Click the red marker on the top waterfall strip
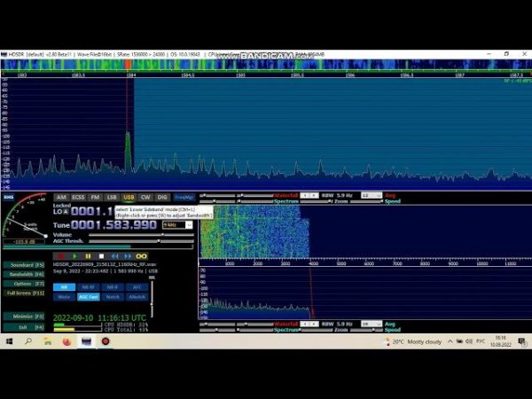 128,65
